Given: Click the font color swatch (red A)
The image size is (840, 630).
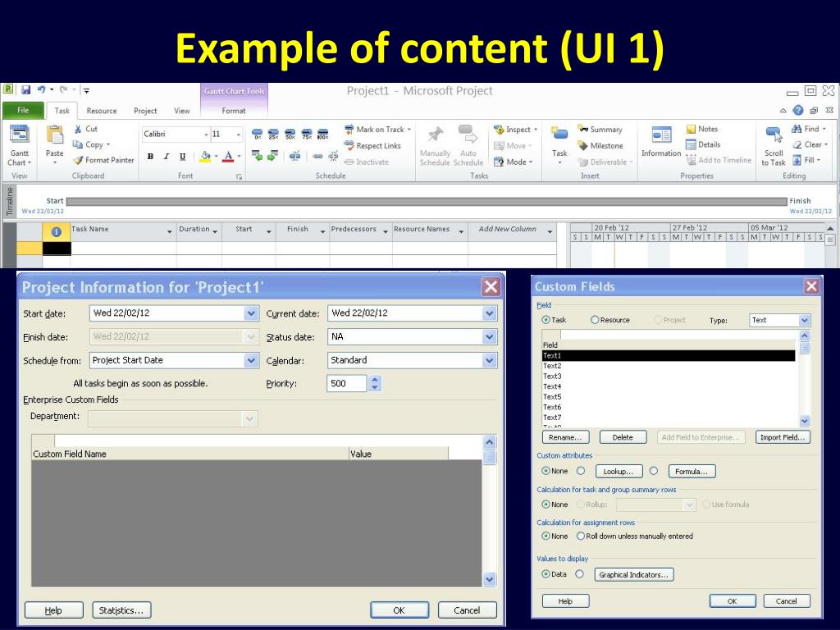Looking at the screenshot, I should point(228,157).
